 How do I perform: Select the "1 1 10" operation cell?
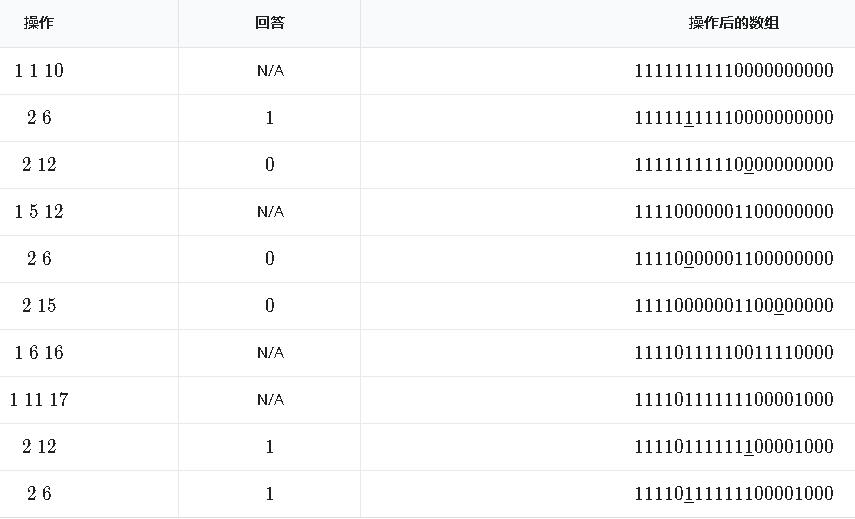(40, 71)
